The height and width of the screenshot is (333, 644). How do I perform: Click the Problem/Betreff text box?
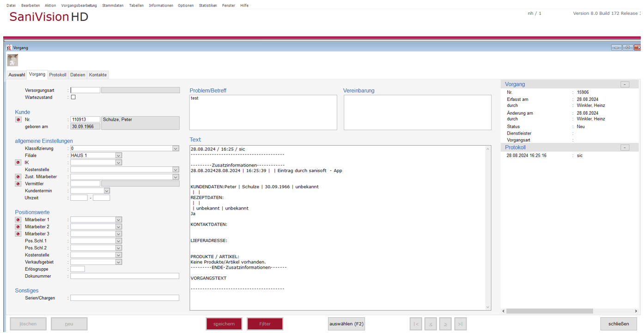[263, 112]
